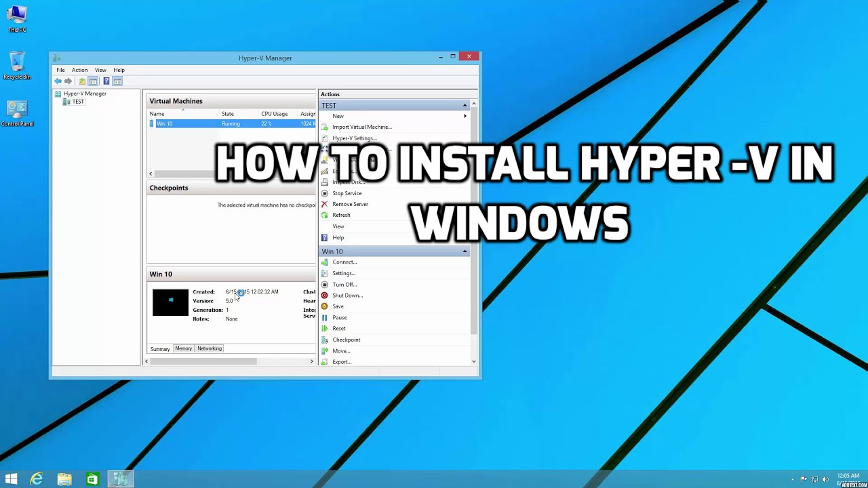Select the Win 10 virtual machine row

(232, 124)
